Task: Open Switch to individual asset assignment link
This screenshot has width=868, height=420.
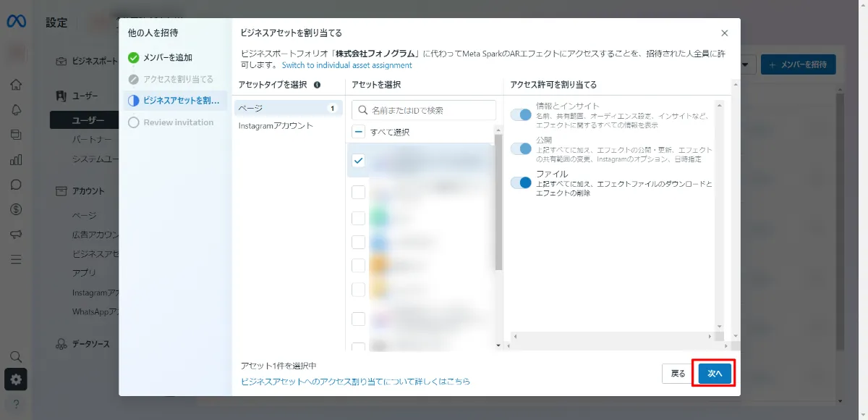Action: point(346,65)
